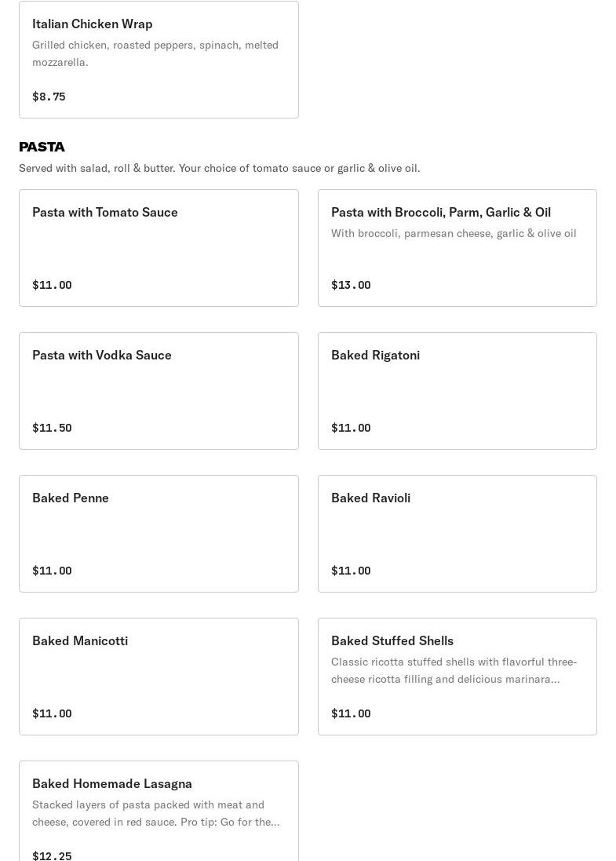Click the Baked Stuffed Shells description text
Screen dimensions: 616x861
pyautogui.click(x=454, y=670)
